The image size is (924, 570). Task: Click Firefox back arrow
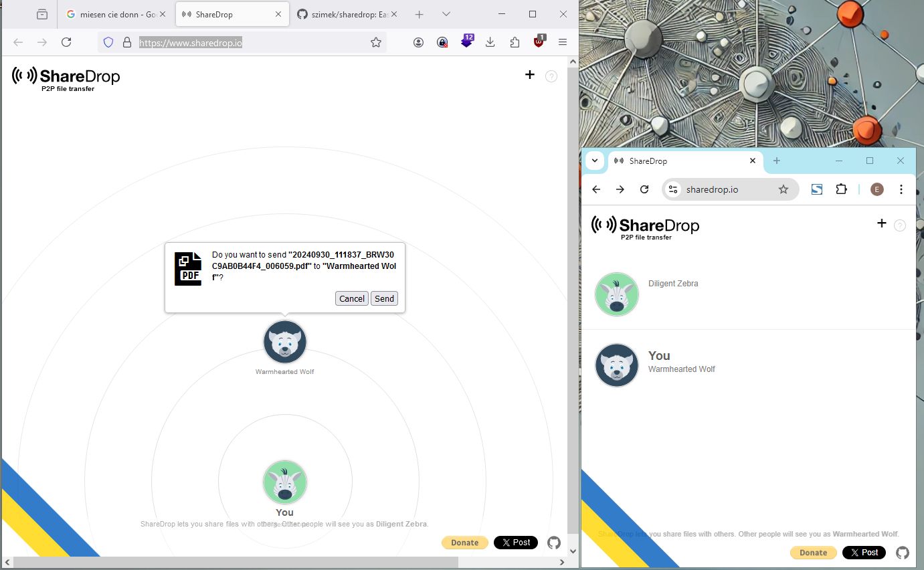point(18,42)
